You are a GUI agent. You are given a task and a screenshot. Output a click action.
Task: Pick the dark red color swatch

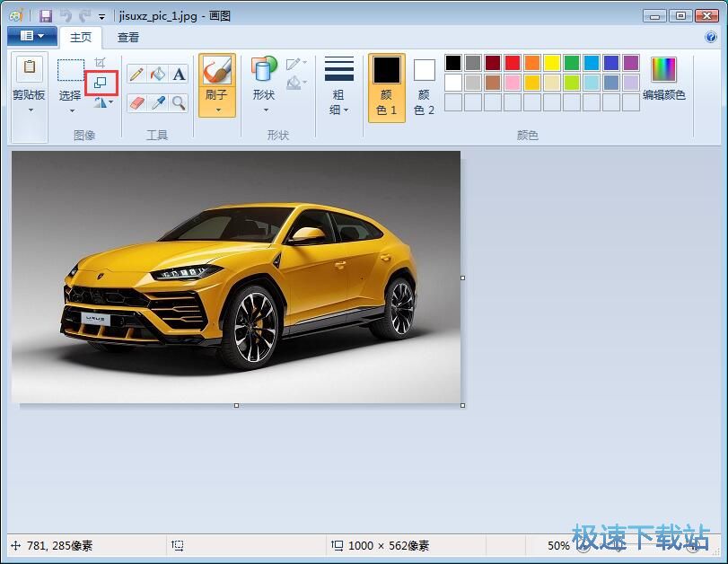(493, 63)
